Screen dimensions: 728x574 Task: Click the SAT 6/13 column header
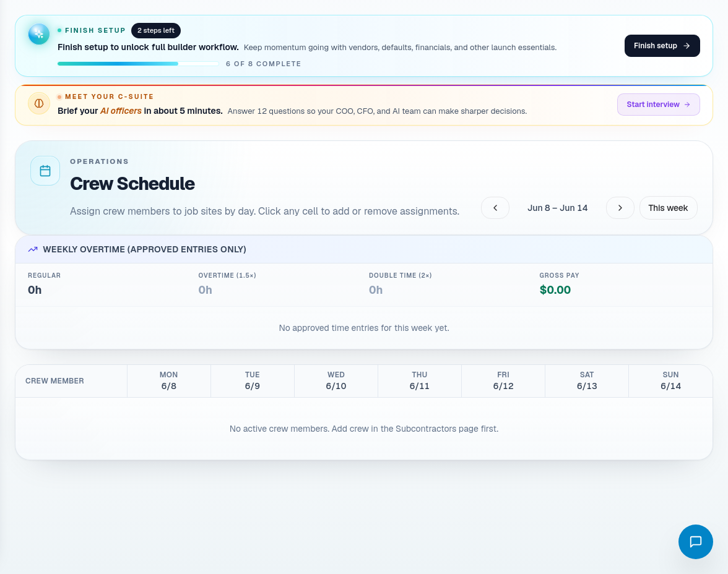tap(586, 380)
